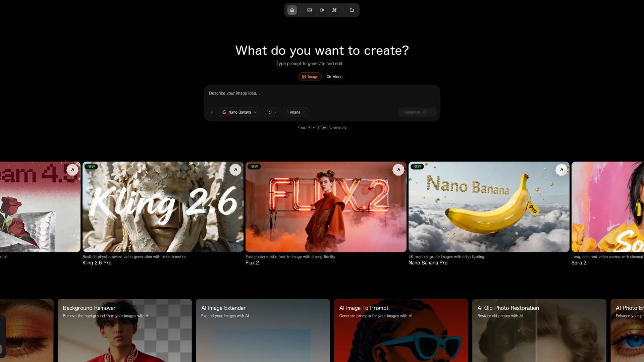644x362 pixels.
Task: Focus the 'Describe your image idea' prompt field
Action: [322, 94]
